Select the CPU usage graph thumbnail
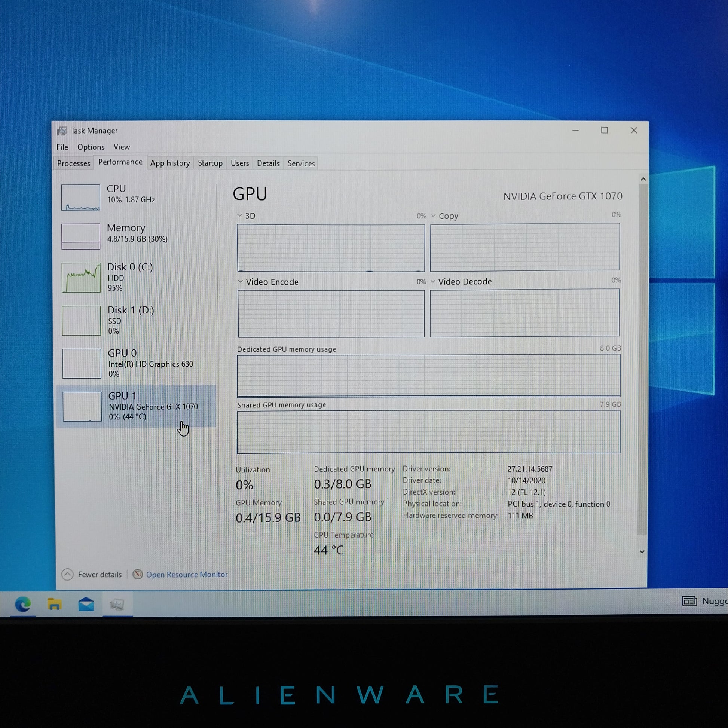Viewport: 728px width, 728px height. tap(81, 197)
